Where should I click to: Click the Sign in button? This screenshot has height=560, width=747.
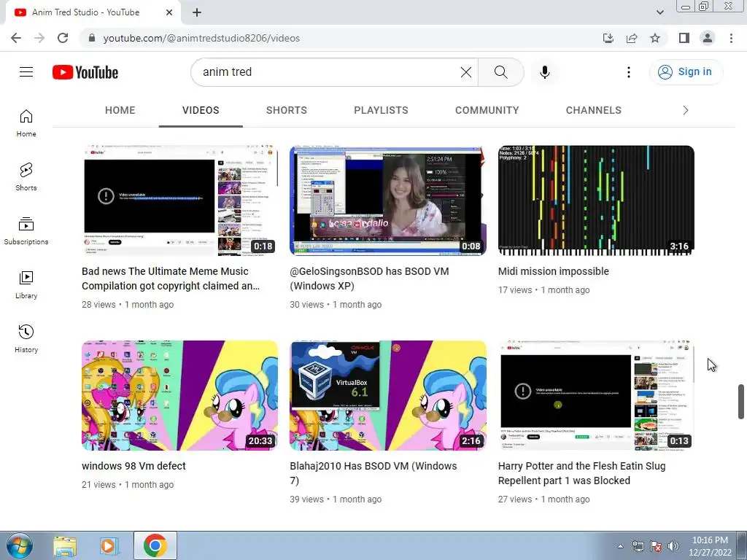coord(686,72)
